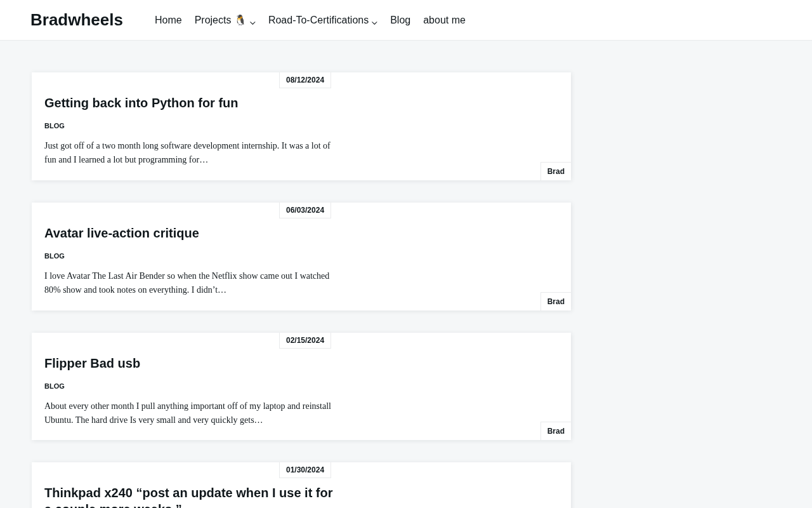
Task: Expand the Road-To-Certifications dropdown chevron
Action: (x=374, y=23)
